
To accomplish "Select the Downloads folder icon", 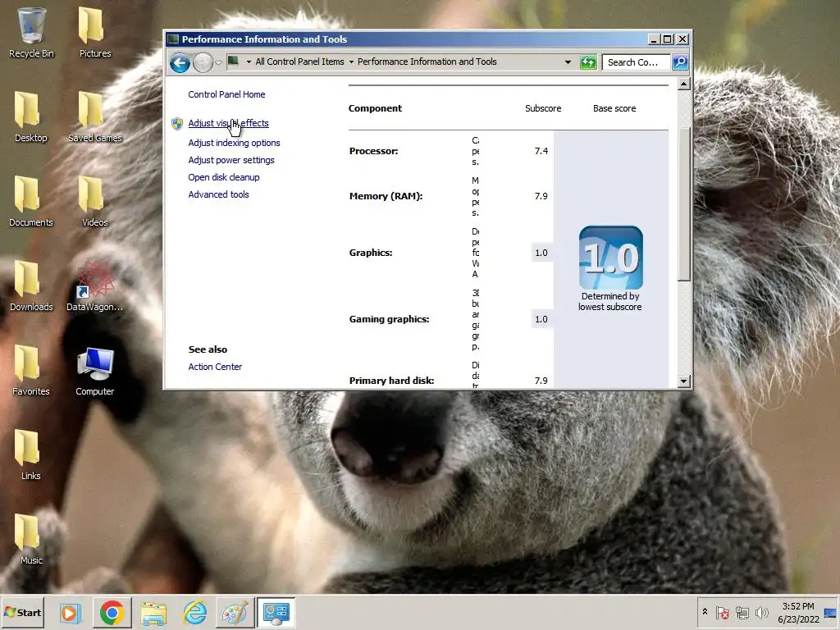I will pos(31,286).
